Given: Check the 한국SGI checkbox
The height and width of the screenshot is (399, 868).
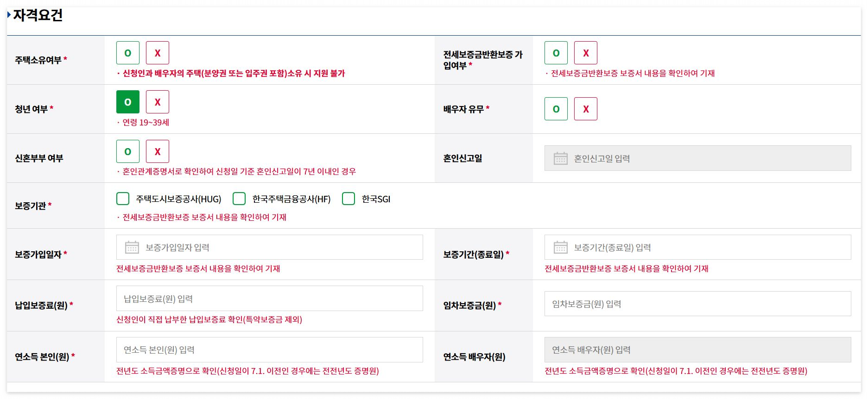Looking at the screenshot, I should click(x=348, y=199).
